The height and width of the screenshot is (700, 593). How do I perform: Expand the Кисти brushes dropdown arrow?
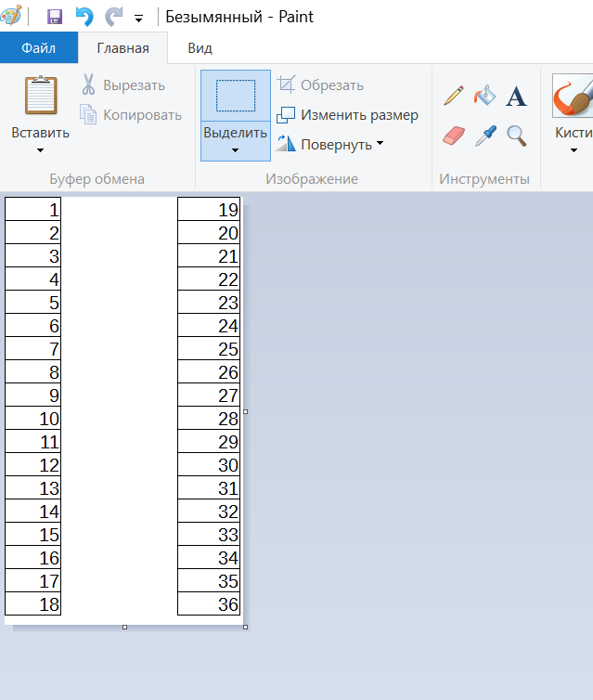point(574,150)
